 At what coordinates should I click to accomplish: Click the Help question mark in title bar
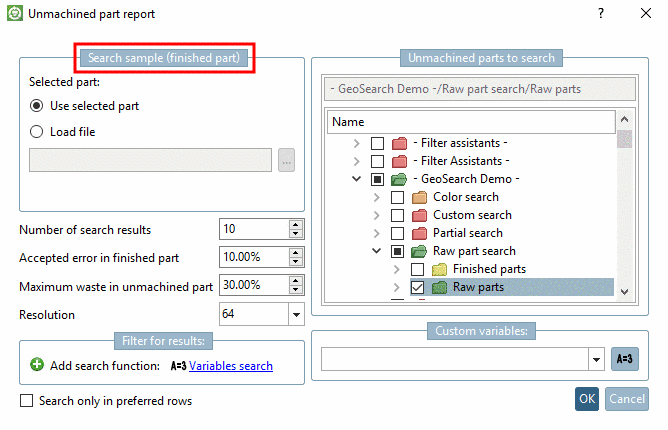click(601, 15)
